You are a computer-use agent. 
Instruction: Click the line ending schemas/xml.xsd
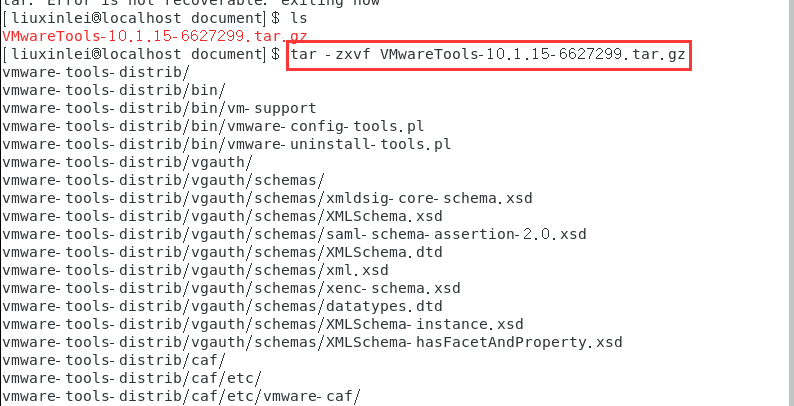(195, 270)
